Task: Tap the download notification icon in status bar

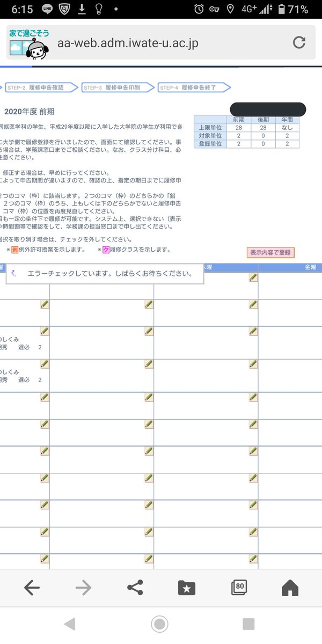Action: coord(82,9)
